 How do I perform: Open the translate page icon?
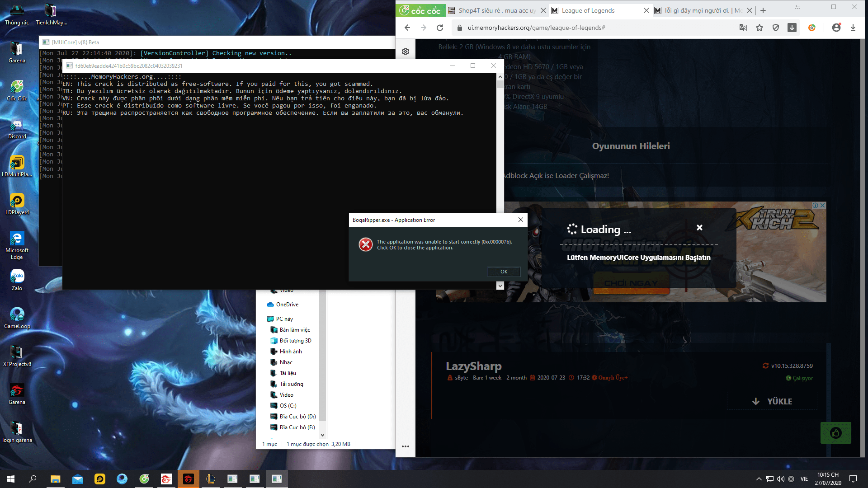743,28
